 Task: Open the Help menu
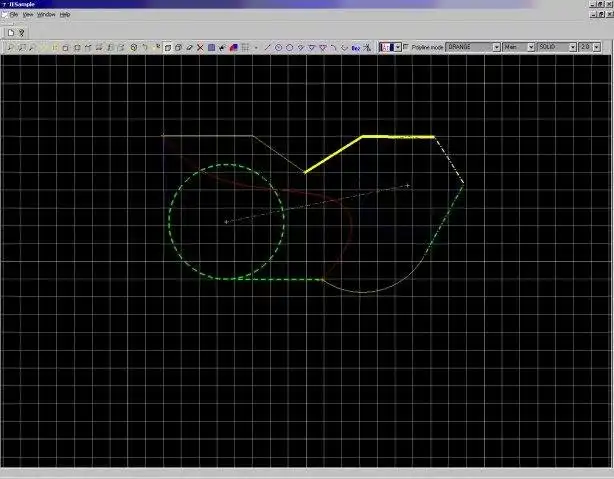pyautogui.click(x=65, y=14)
